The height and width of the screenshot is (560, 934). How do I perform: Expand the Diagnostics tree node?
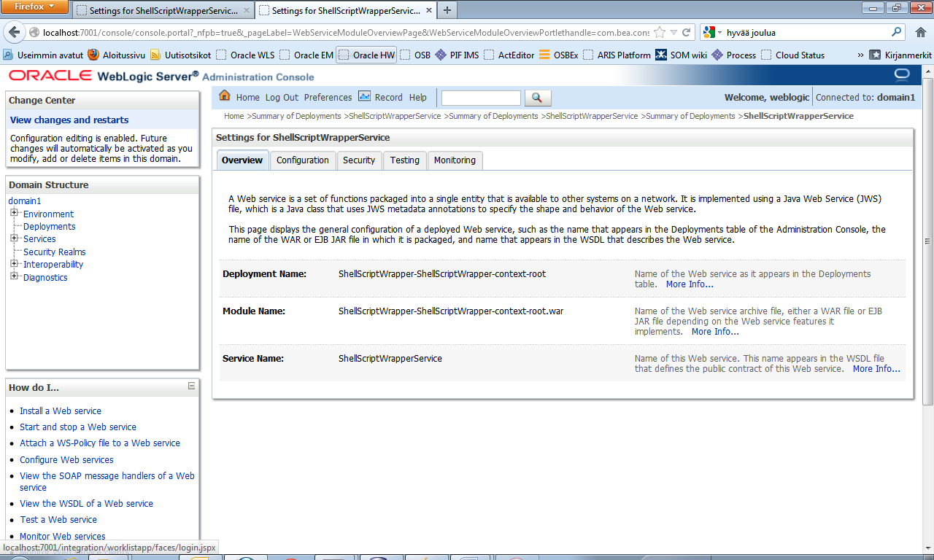[14, 276]
